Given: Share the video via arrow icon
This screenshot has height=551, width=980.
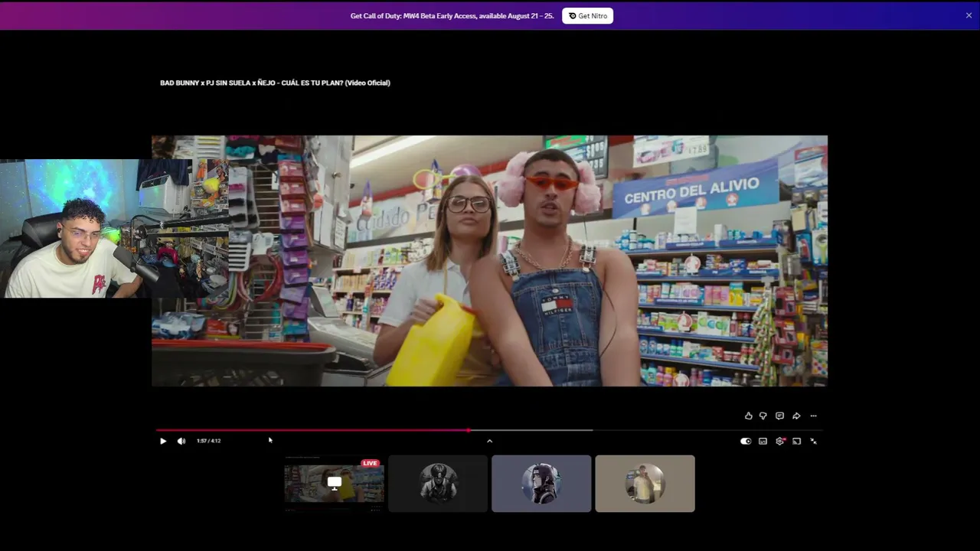Looking at the screenshot, I should 796,416.
